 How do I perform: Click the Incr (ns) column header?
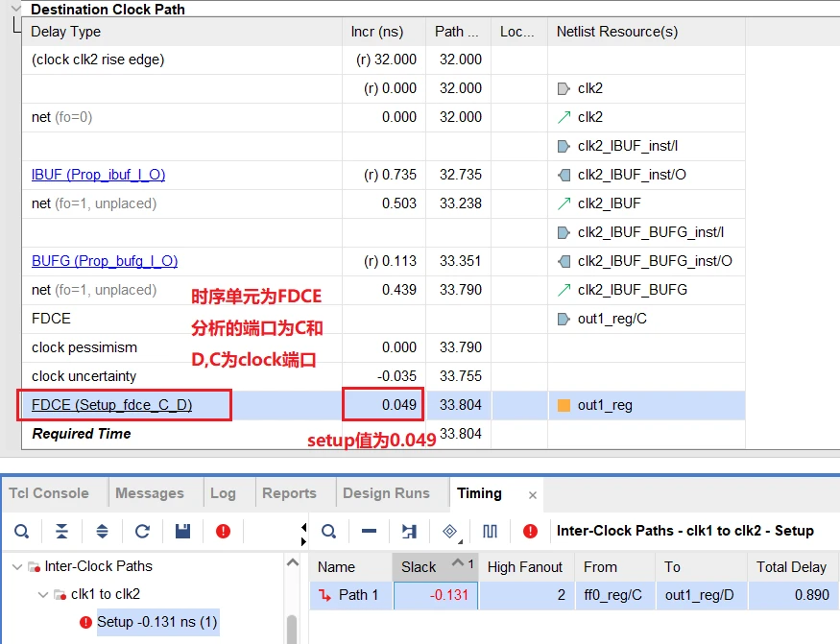click(384, 32)
